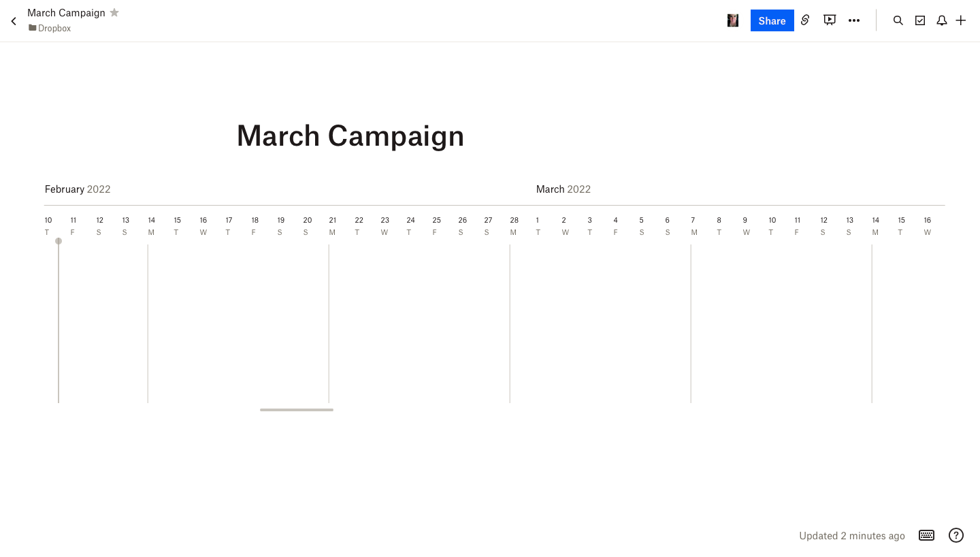Select the March 1 date column

click(538, 225)
